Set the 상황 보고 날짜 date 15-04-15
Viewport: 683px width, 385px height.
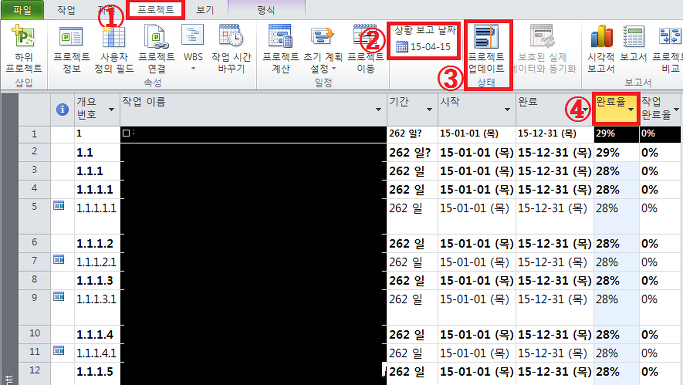click(423, 46)
